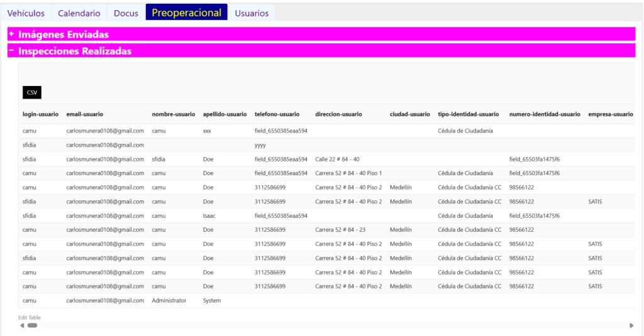This screenshot has height=336, width=644.
Task: Click the numero-identidad-usuario column header
Action: (x=545, y=114)
